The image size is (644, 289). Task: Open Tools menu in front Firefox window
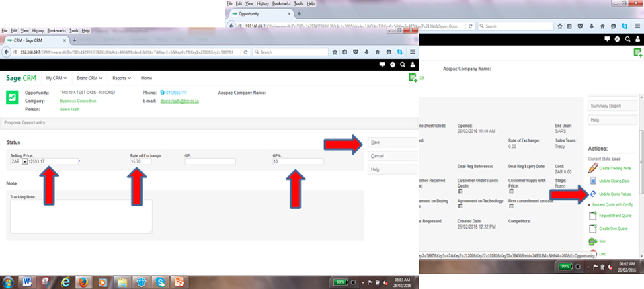[x=74, y=30]
